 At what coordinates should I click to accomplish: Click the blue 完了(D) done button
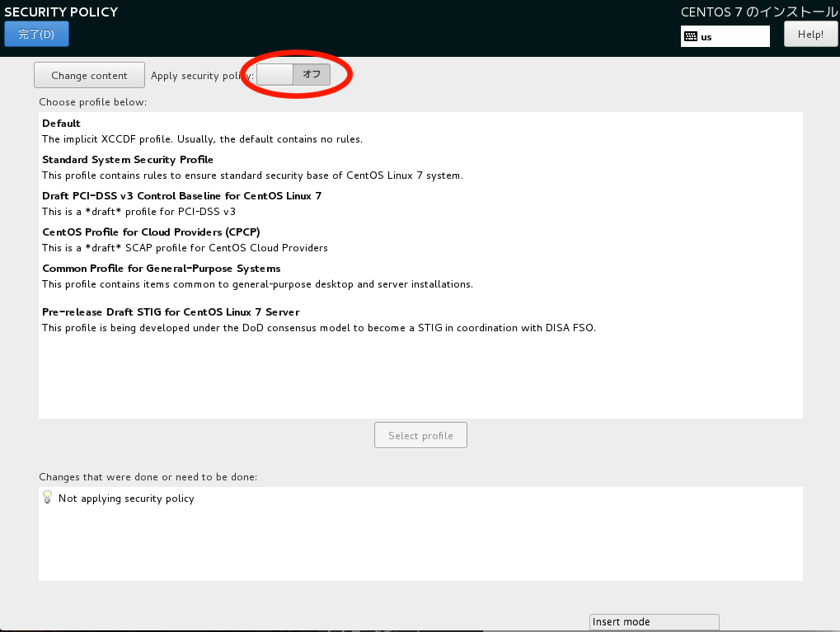pyautogui.click(x=36, y=35)
